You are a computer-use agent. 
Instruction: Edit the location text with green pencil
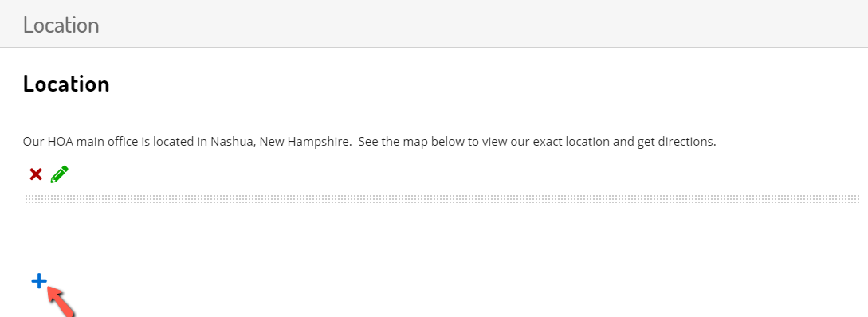59,174
